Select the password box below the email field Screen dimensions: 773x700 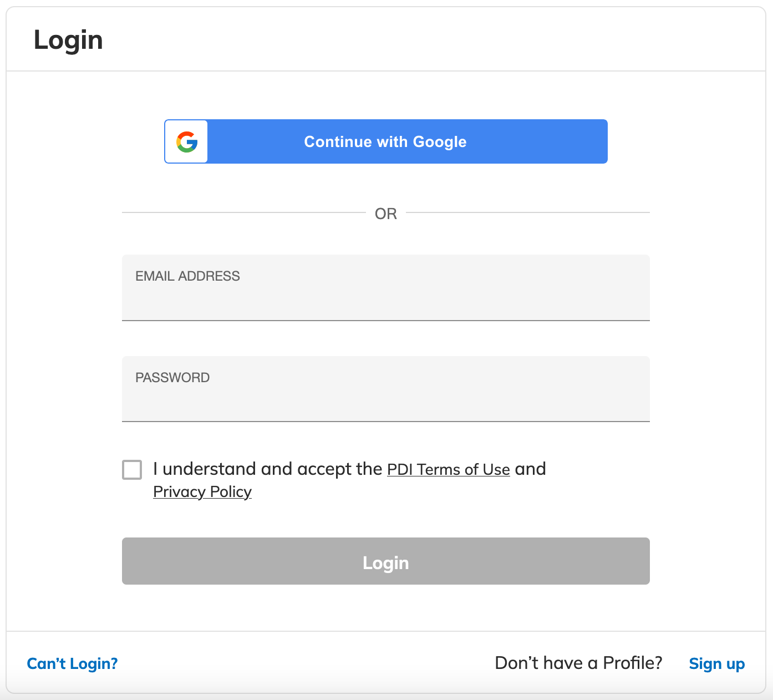(x=386, y=389)
